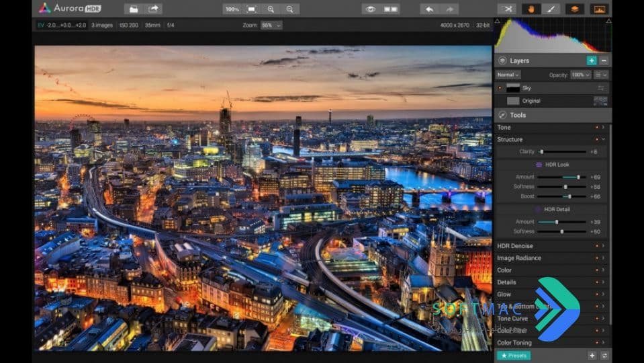Click the HDR Detail Softness slider
Screen dimensions: 644x363
point(562,231)
